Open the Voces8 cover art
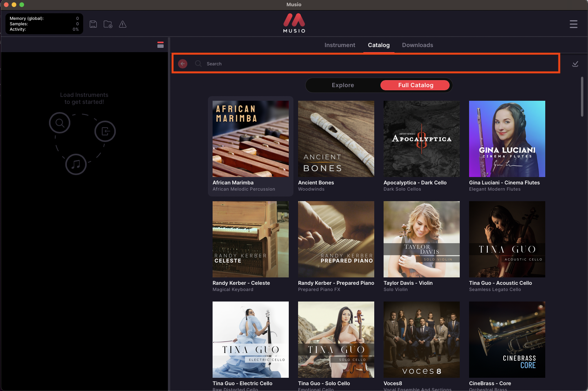Viewport: 588px width, 391px height. 422,340
